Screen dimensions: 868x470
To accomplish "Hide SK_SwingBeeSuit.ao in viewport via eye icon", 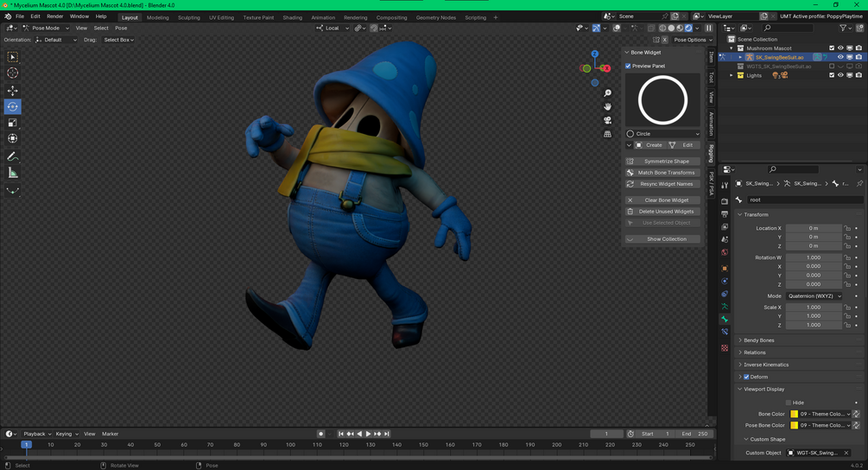I will (x=840, y=58).
